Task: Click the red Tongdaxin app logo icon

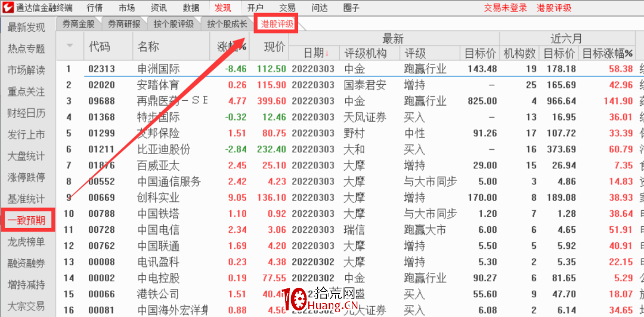Action: tap(8, 7)
